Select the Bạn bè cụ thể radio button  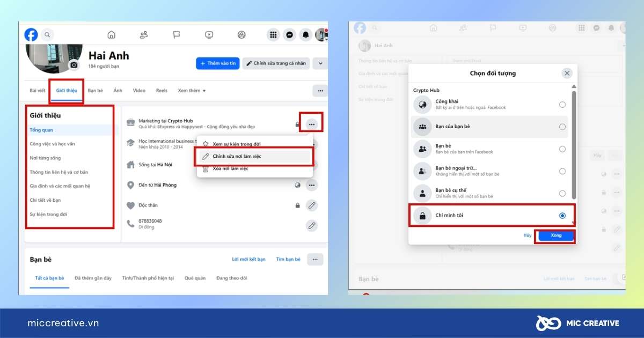pyautogui.click(x=562, y=193)
